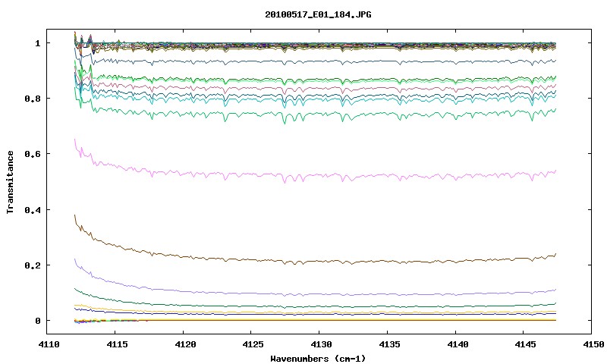This screenshot has width=607, height=364.
Task: Select the x-axis tick label 4145
Action: (526, 344)
